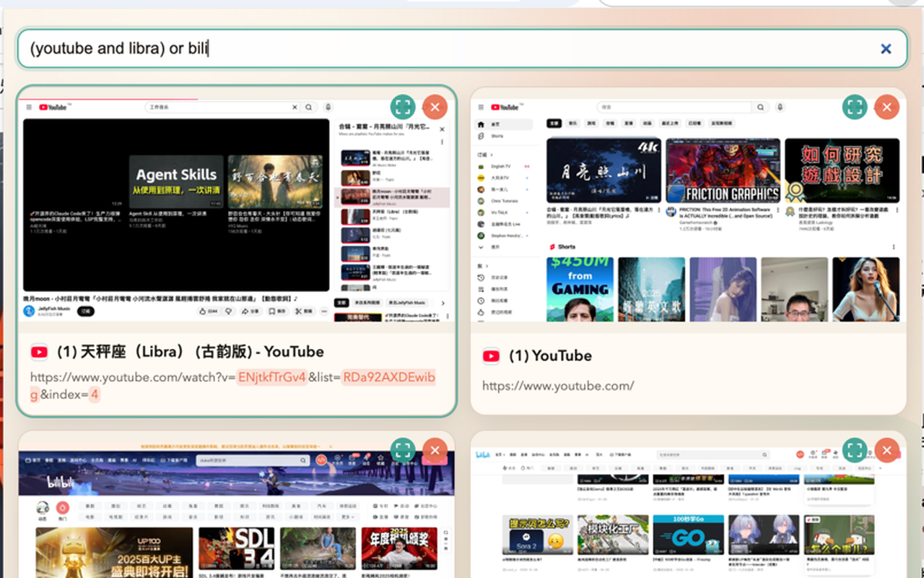Screen dimensions: 924x578
Task: Click the YouTube favicon beside "(1) YouTube"
Action: pyautogui.click(x=491, y=355)
